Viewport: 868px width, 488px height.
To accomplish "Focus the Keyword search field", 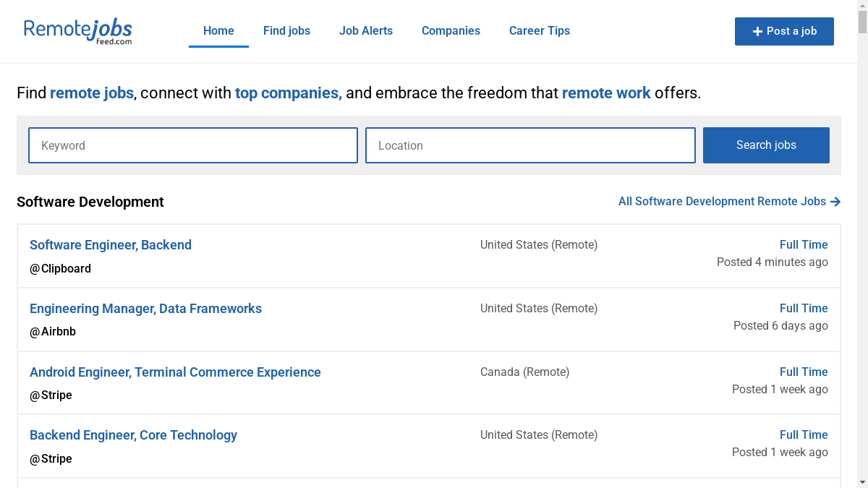I will (193, 145).
